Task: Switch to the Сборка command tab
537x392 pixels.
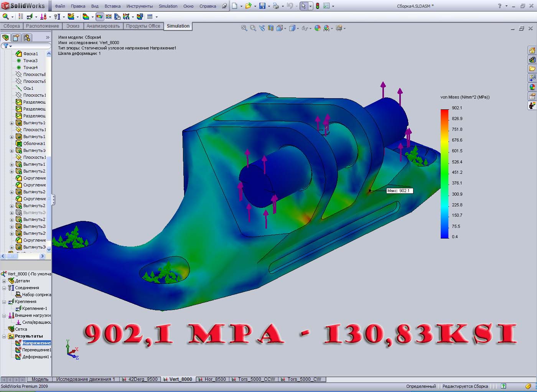Action: coord(12,26)
